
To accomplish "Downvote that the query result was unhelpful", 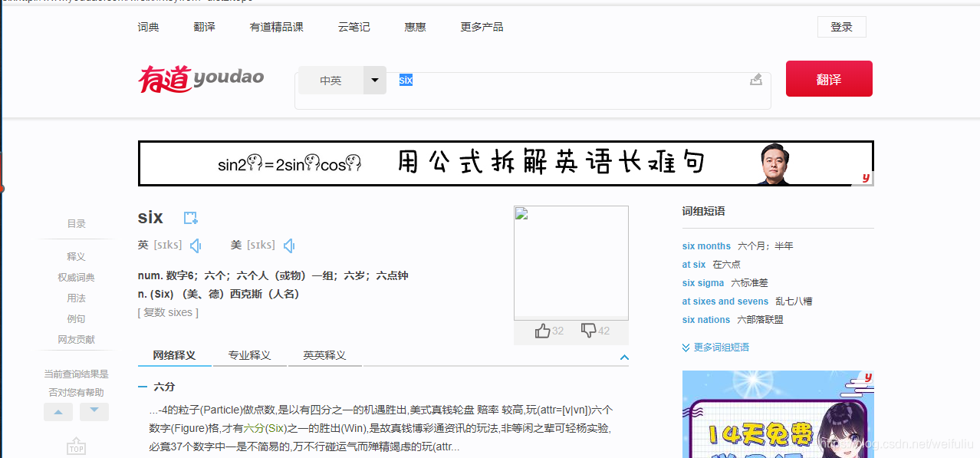I will coord(94,411).
